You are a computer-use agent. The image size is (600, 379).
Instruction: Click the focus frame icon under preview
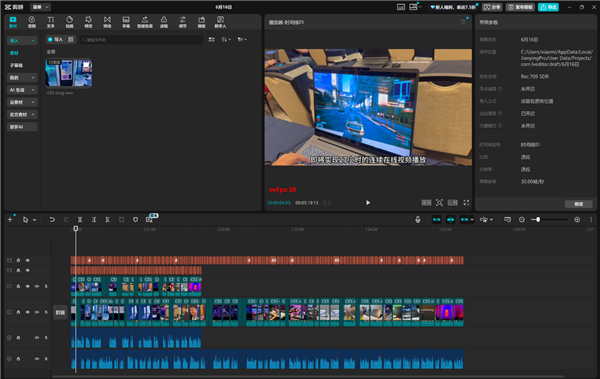pos(439,203)
